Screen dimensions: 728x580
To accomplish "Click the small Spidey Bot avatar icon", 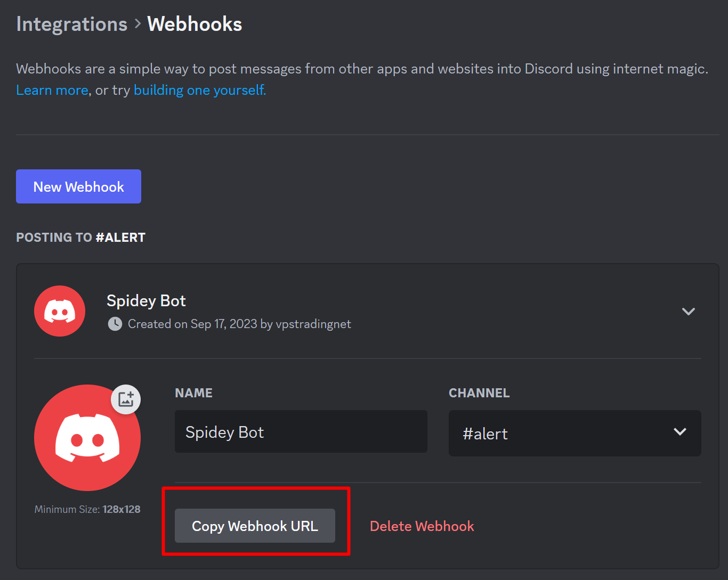I will (60, 311).
